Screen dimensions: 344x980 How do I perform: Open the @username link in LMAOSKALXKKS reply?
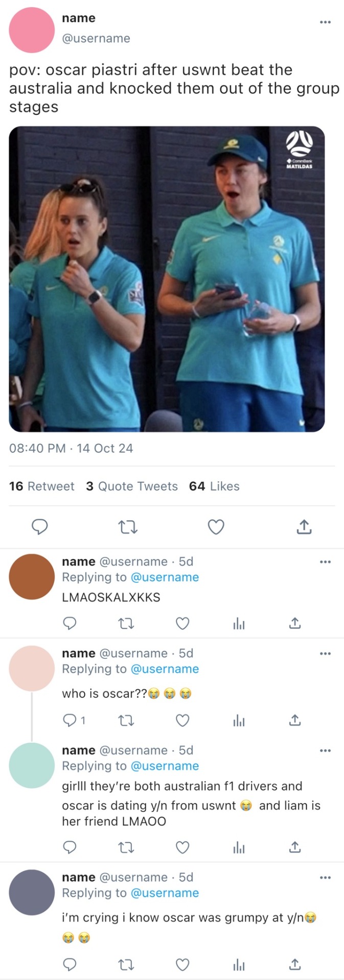(x=165, y=577)
